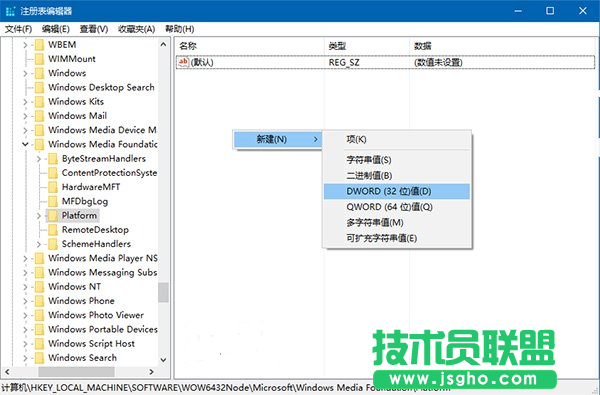Viewport: 600px width, 395px height.
Task: Maximize the Registry Editor window
Action: coord(550,11)
